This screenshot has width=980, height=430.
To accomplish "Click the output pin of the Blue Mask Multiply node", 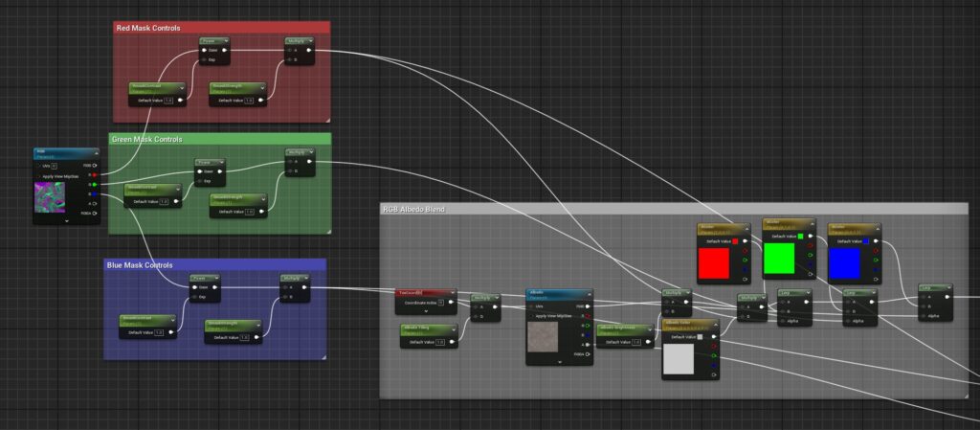I will 303,287.
